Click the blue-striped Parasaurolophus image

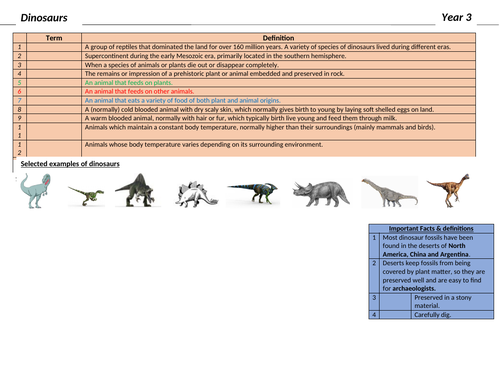coord(253,193)
